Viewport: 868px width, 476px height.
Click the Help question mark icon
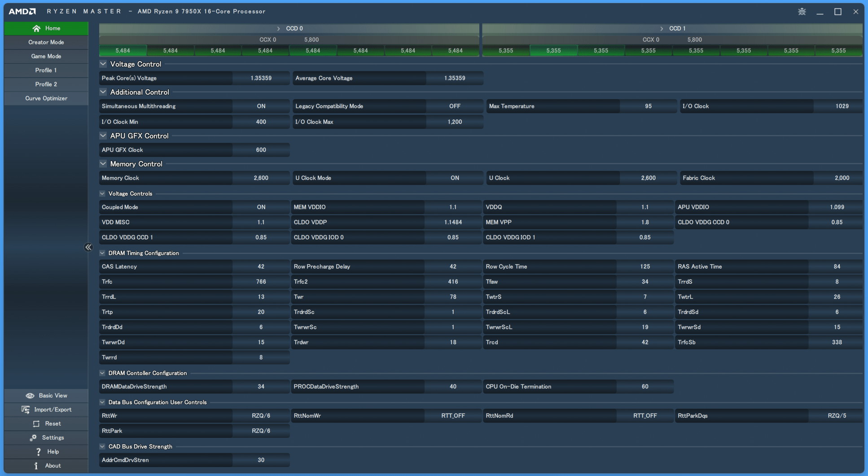tap(39, 452)
